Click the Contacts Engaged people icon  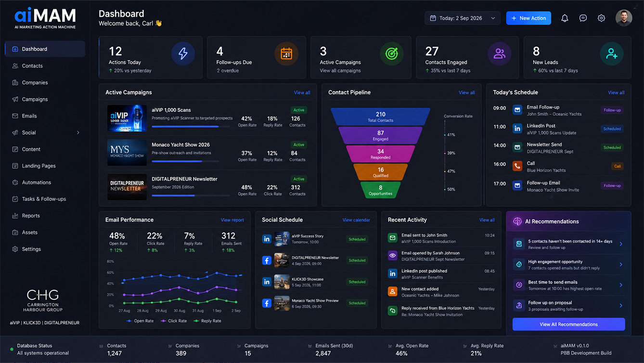(x=500, y=53)
